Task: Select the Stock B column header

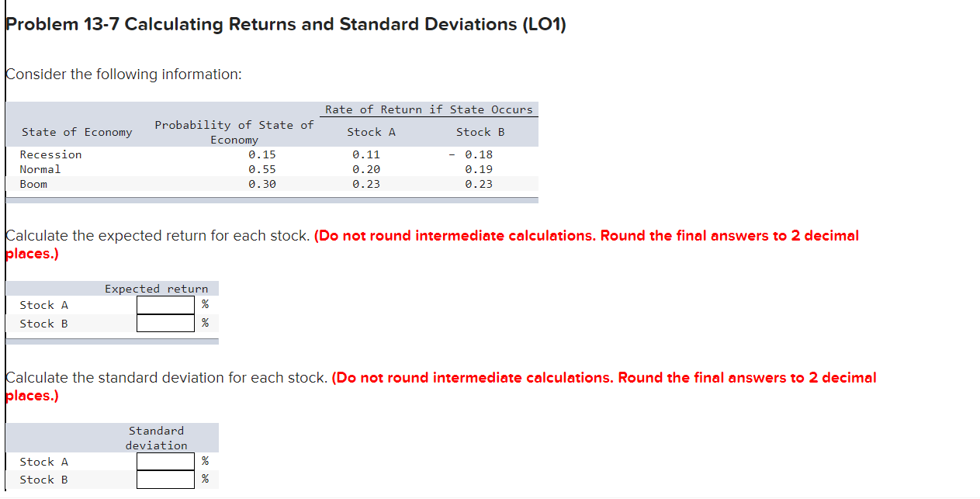Action: (480, 132)
